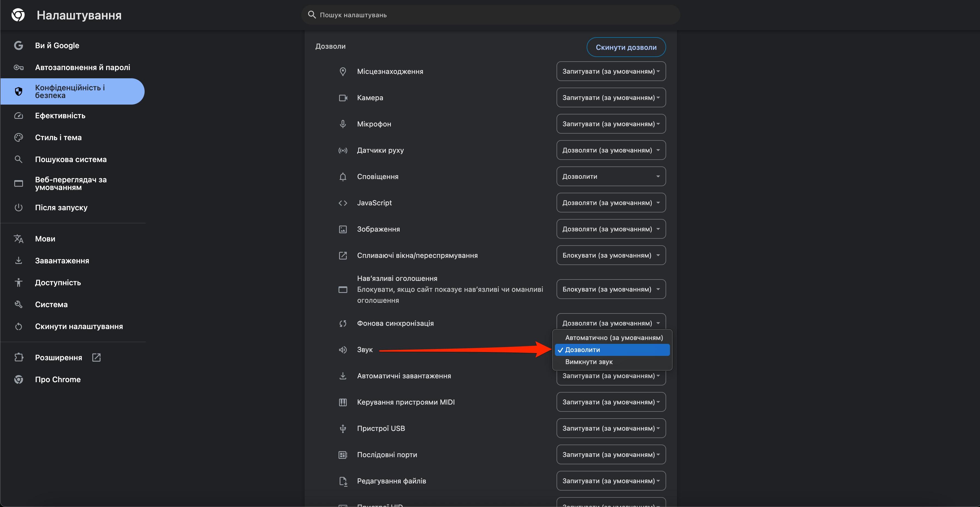980x507 pixels.
Task: Open the Зображення permission dropdown
Action: [x=611, y=229]
